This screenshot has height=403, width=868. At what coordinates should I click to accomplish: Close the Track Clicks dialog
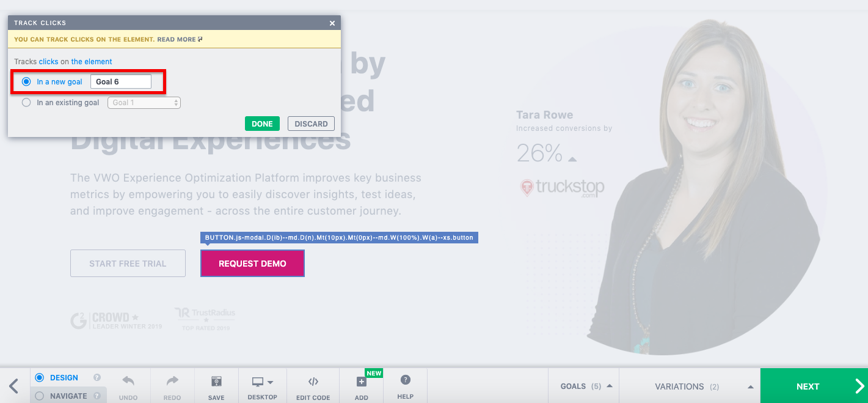pos(332,23)
